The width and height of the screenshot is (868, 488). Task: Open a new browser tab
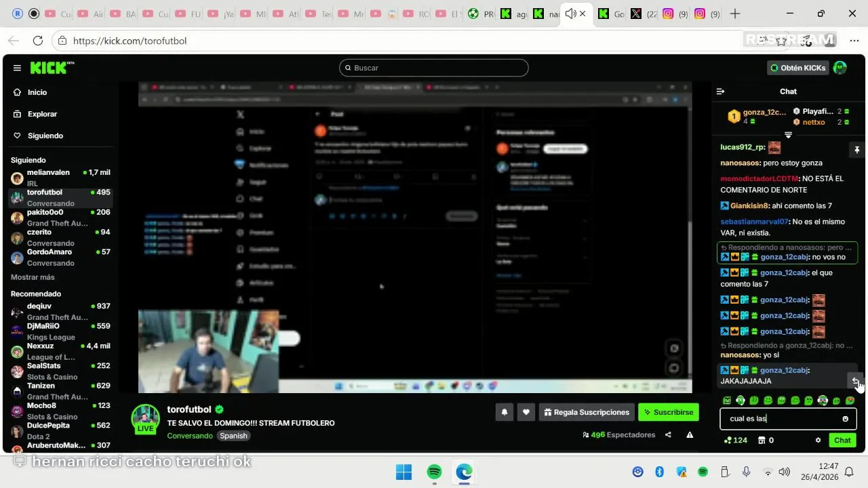(x=735, y=14)
